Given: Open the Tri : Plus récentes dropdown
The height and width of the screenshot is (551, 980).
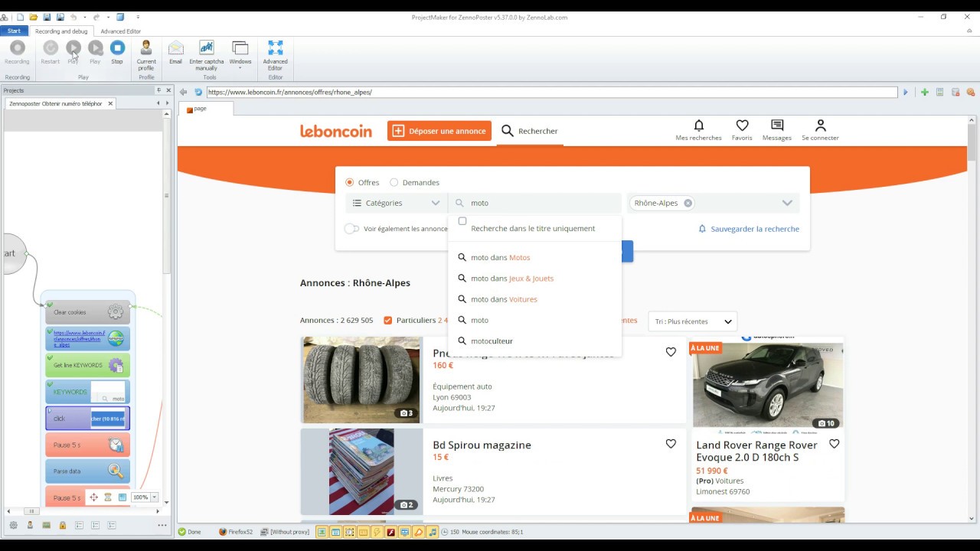Looking at the screenshot, I should tap(693, 321).
